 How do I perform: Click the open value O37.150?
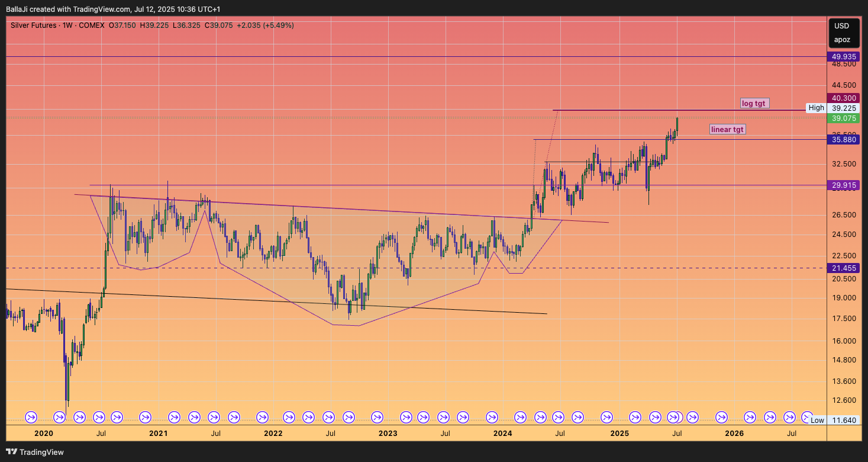coord(122,25)
